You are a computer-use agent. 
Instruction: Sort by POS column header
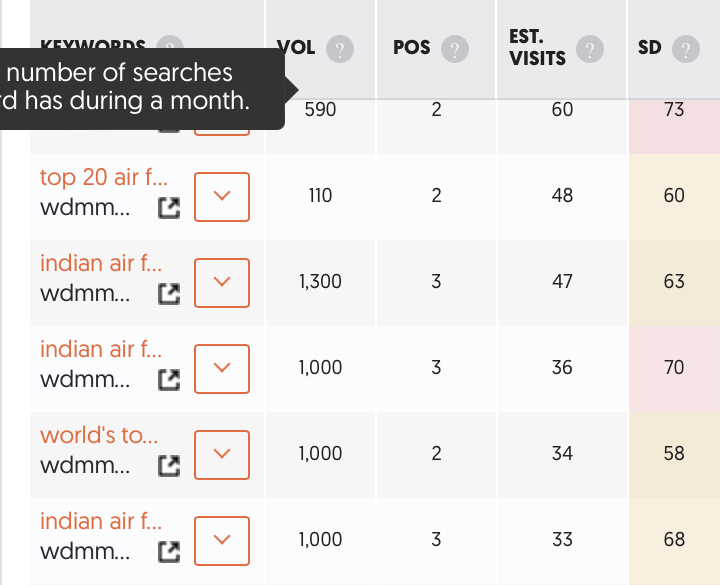click(412, 48)
